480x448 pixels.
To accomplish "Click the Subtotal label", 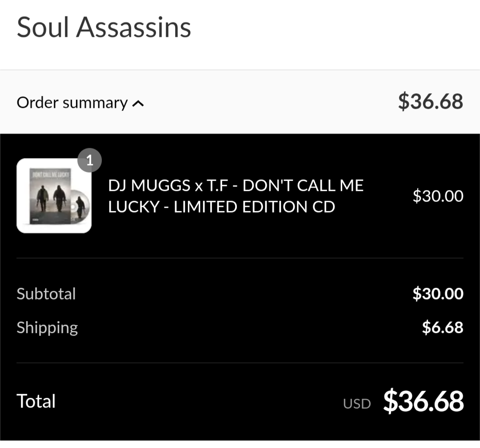I will (46, 293).
